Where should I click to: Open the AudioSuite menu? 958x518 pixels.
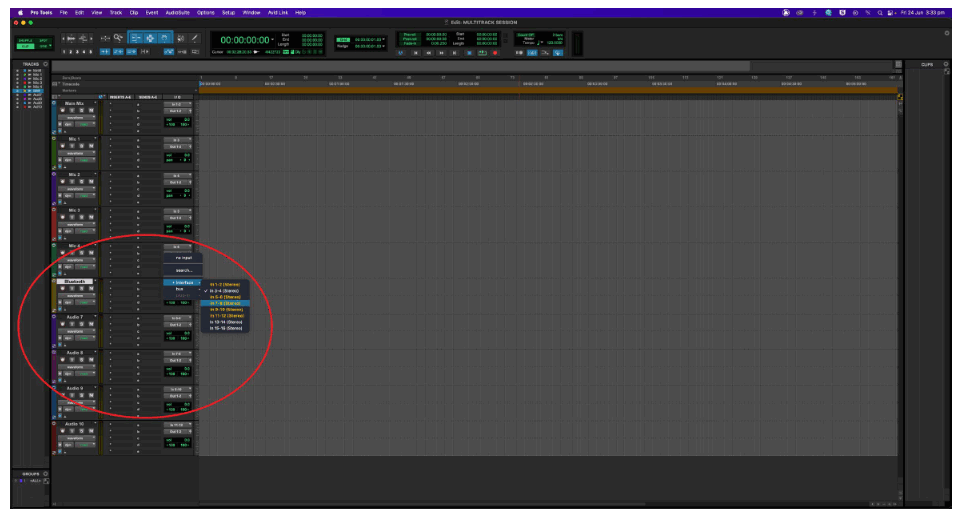click(178, 12)
